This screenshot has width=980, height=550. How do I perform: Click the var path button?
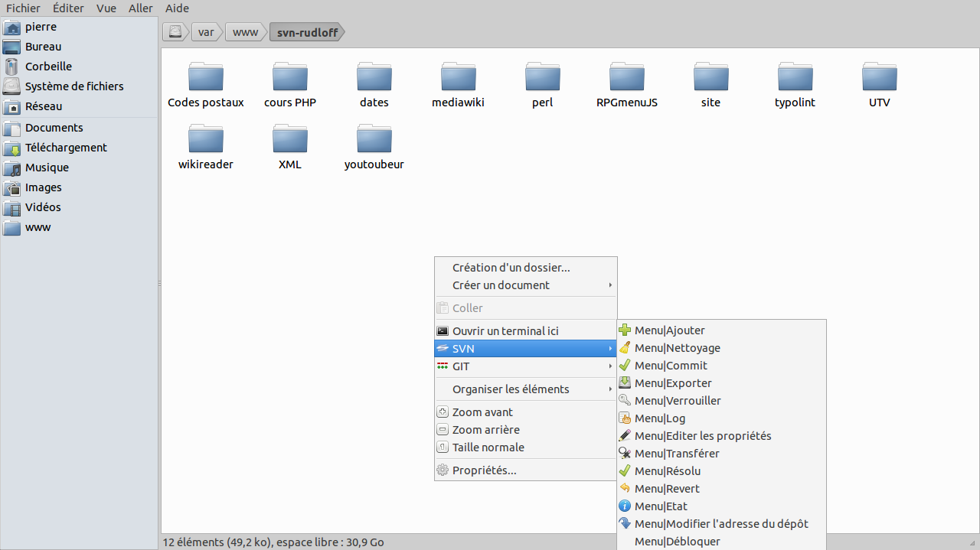tap(206, 32)
